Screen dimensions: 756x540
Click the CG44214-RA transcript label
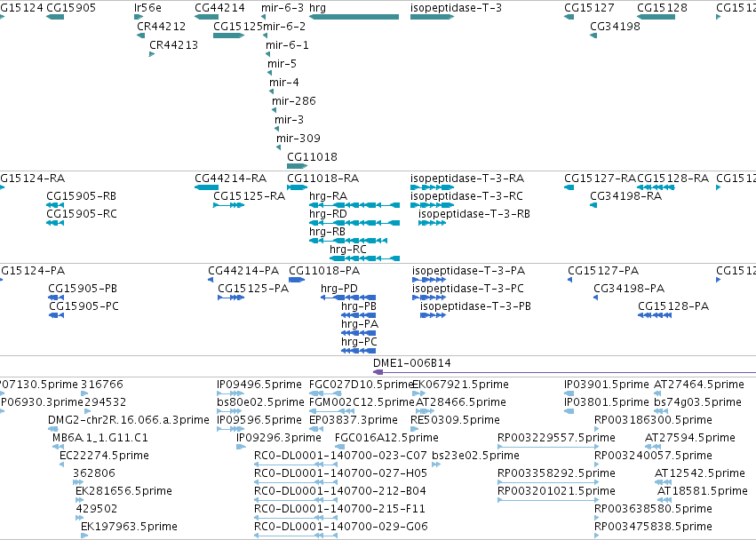click(x=230, y=179)
